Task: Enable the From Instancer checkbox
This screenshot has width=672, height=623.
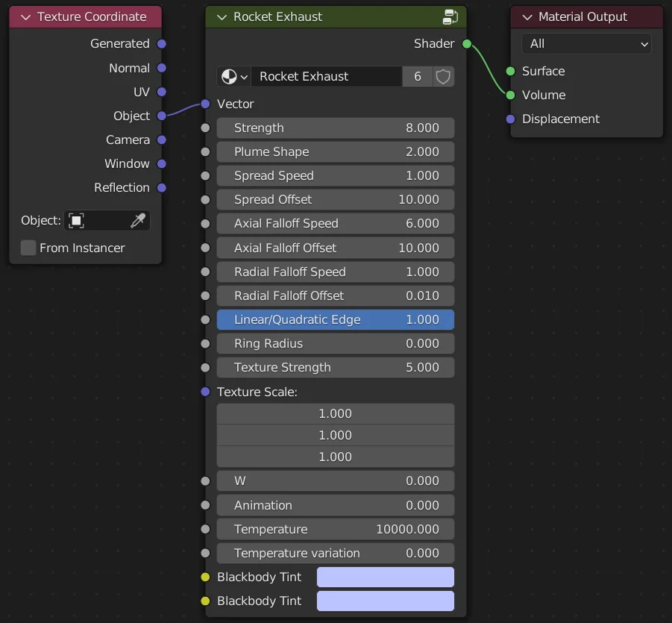Action: click(28, 248)
